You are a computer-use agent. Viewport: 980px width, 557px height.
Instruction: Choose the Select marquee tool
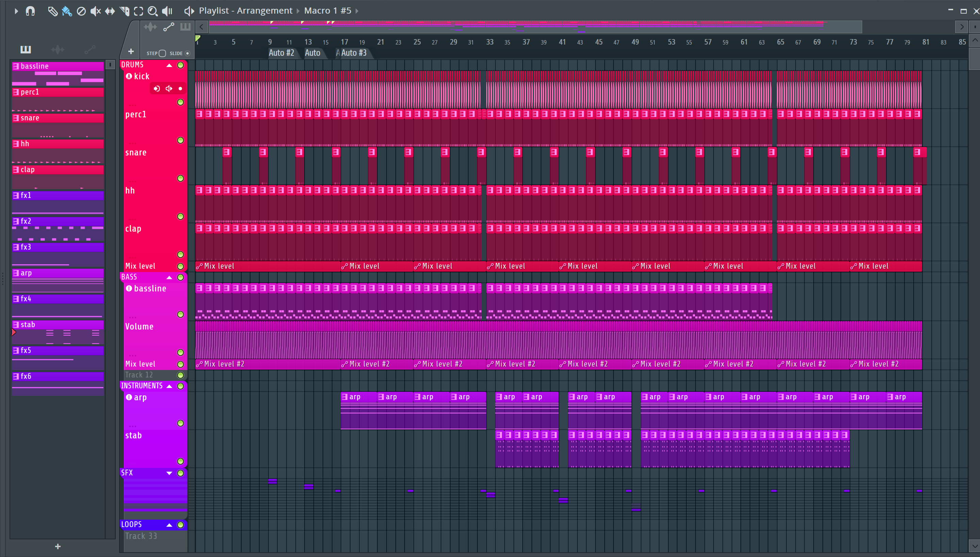coord(138,11)
